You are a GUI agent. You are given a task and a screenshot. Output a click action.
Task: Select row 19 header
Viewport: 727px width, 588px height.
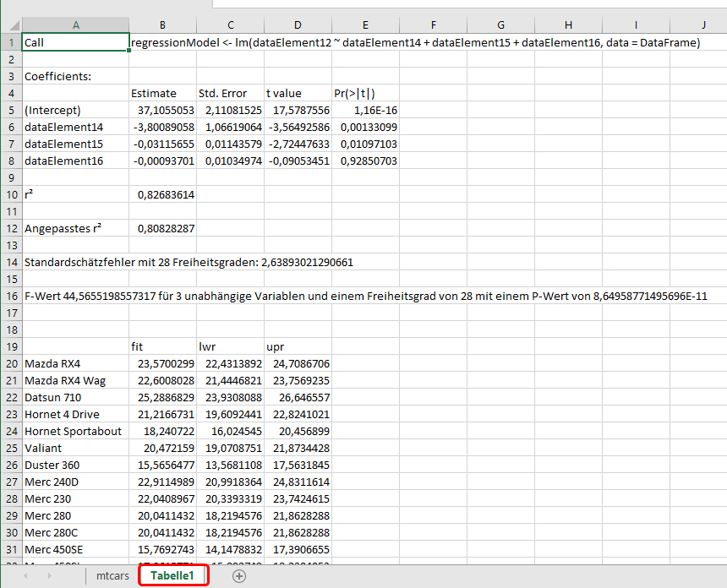click(x=10, y=346)
